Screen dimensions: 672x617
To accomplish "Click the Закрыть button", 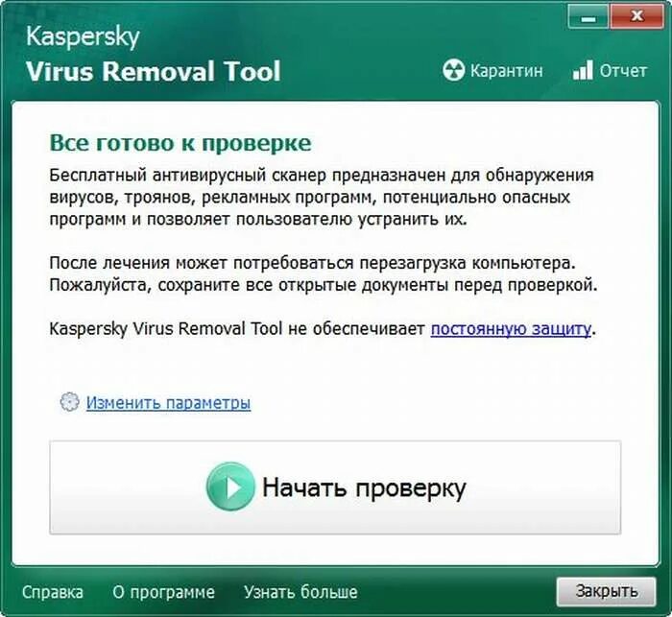I will [x=607, y=591].
